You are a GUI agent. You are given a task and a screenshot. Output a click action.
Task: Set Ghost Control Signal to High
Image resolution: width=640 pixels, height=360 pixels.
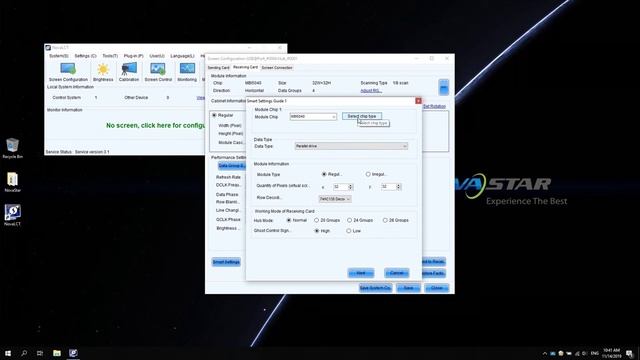tap(316, 231)
